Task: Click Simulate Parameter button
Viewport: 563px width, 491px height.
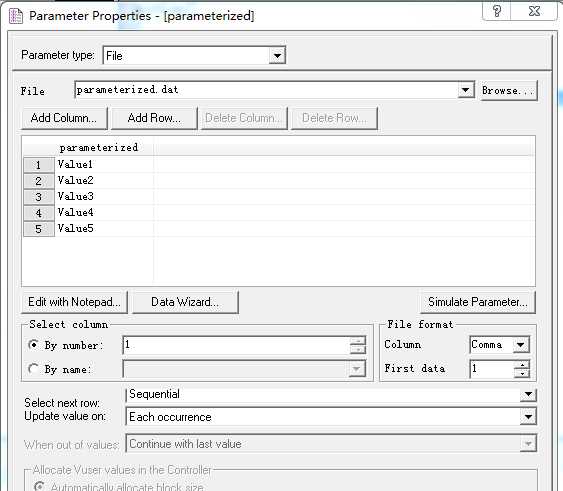Action: [x=478, y=302]
